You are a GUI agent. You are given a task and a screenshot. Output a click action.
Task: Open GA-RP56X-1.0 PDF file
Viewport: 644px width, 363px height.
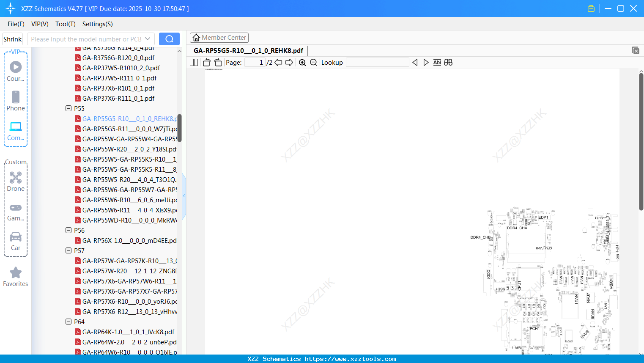129,240
